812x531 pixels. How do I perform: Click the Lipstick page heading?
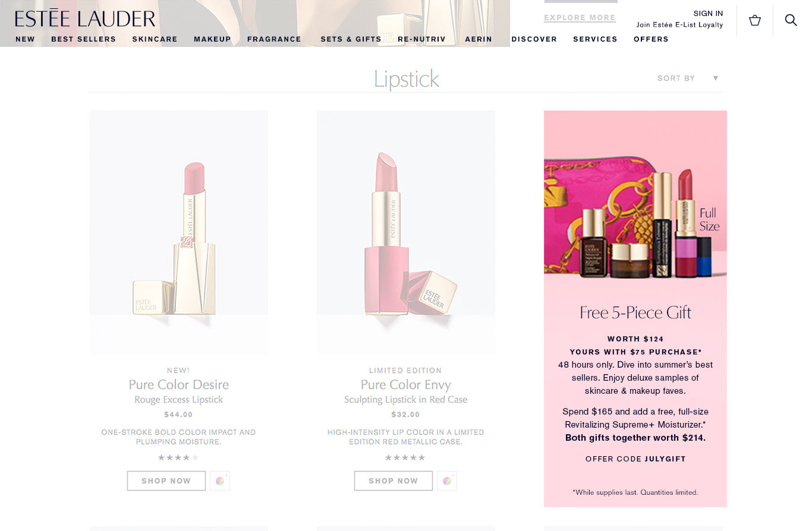click(x=407, y=79)
